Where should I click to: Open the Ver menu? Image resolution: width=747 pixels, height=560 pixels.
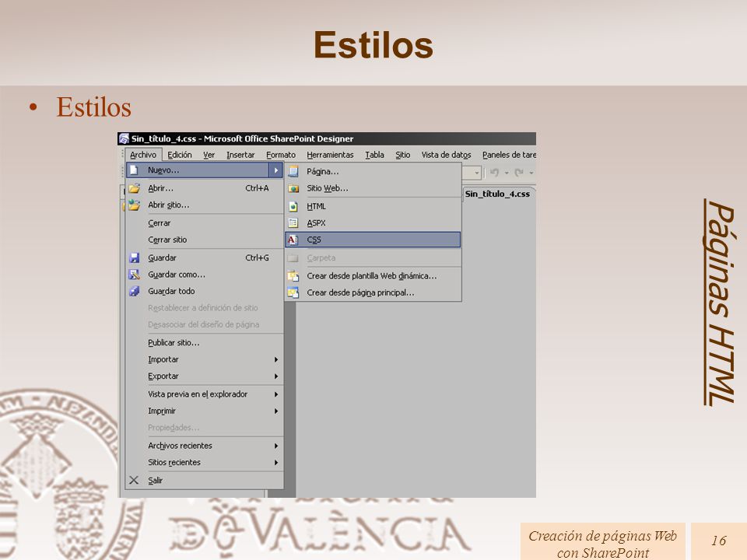209,155
